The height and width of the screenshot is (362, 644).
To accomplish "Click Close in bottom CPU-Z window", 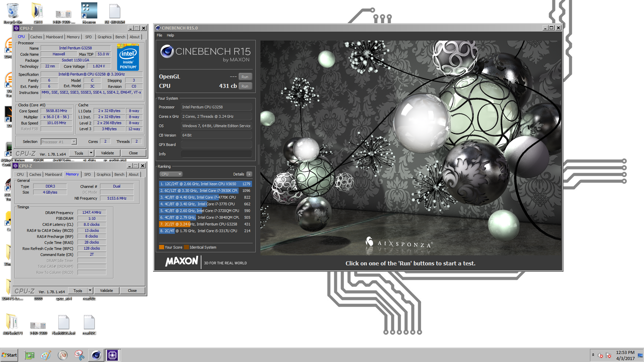I will tap(132, 291).
